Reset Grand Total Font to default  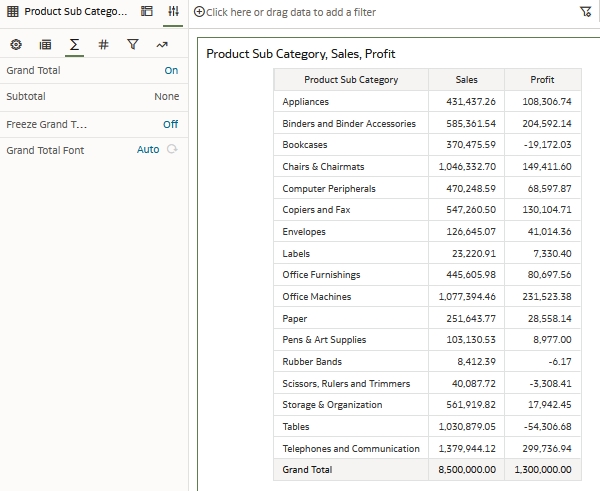pyautogui.click(x=173, y=150)
